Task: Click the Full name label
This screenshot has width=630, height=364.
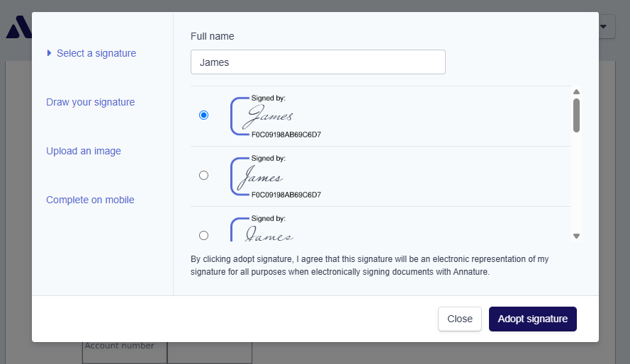Action: click(x=212, y=36)
